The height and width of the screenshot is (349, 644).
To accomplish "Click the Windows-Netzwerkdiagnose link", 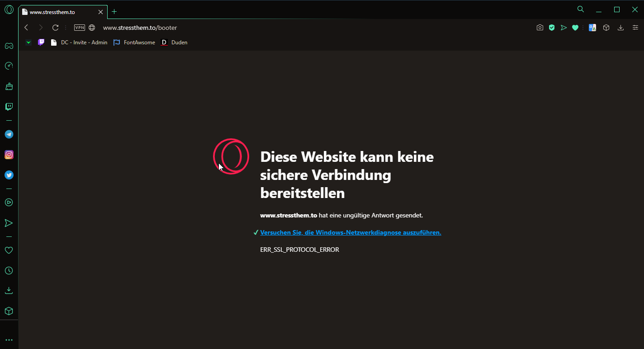I will click(x=350, y=233).
